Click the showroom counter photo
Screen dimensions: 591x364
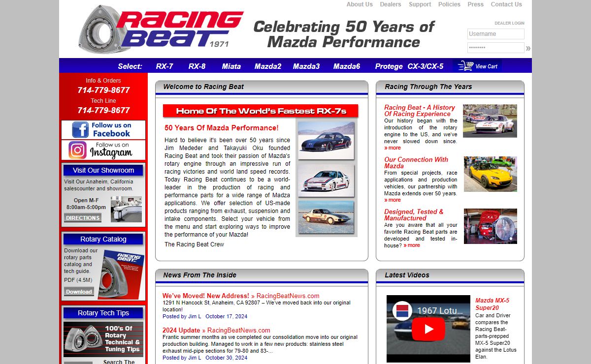tap(126, 209)
